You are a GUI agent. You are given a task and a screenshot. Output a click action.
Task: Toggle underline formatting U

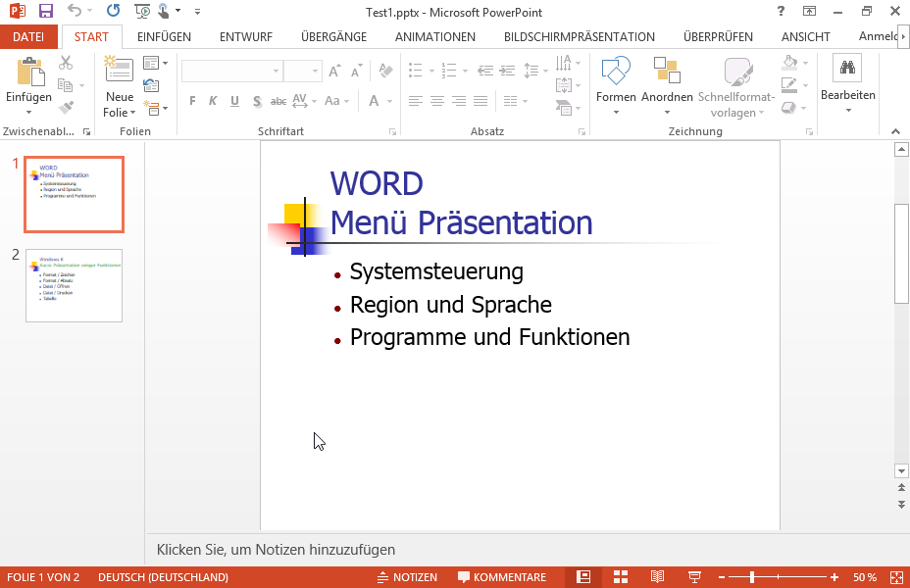234,101
